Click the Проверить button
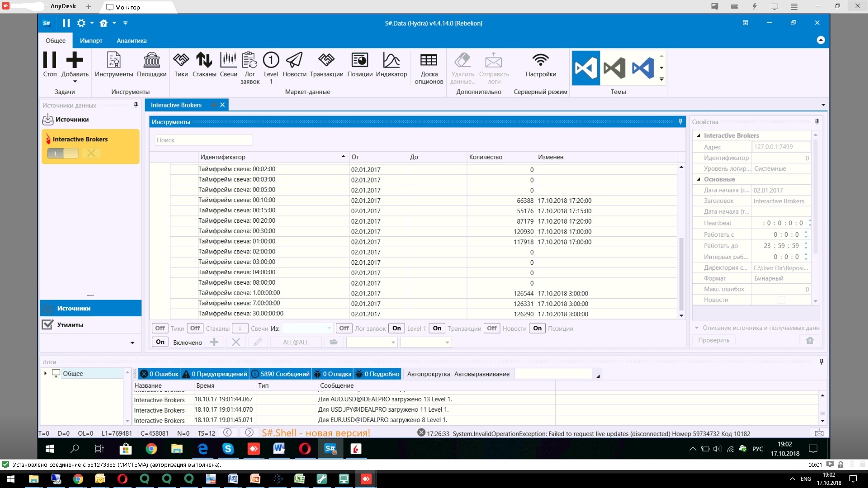 click(713, 340)
